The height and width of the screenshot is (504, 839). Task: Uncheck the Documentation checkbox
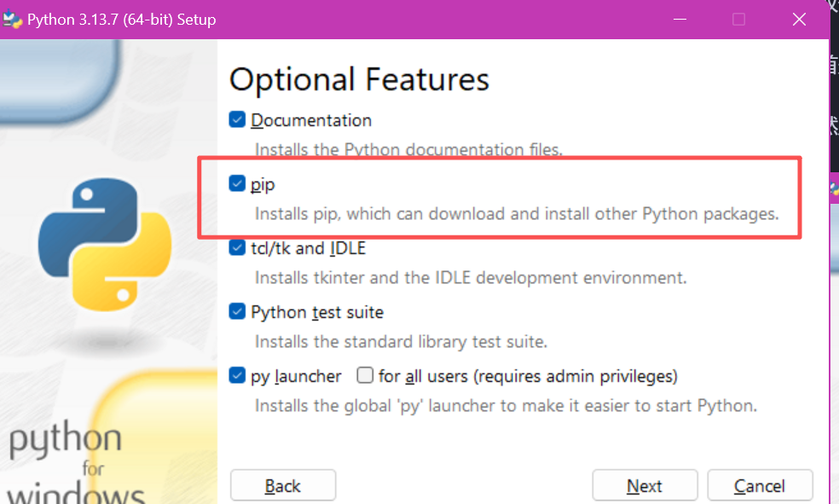[x=237, y=120]
